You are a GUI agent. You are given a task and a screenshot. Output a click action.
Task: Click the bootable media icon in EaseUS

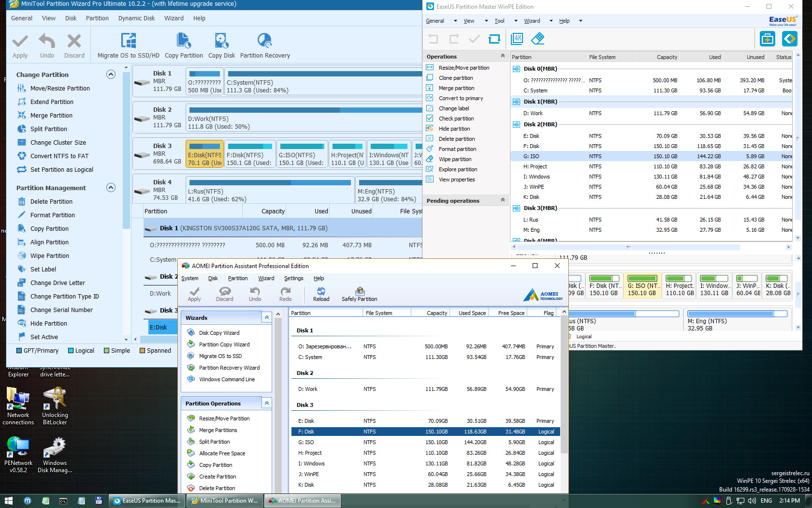[x=767, y=39]
